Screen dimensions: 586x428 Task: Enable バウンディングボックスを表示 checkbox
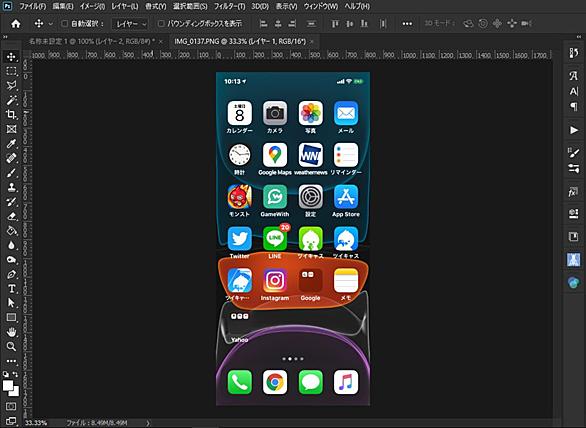pos(161,24)
